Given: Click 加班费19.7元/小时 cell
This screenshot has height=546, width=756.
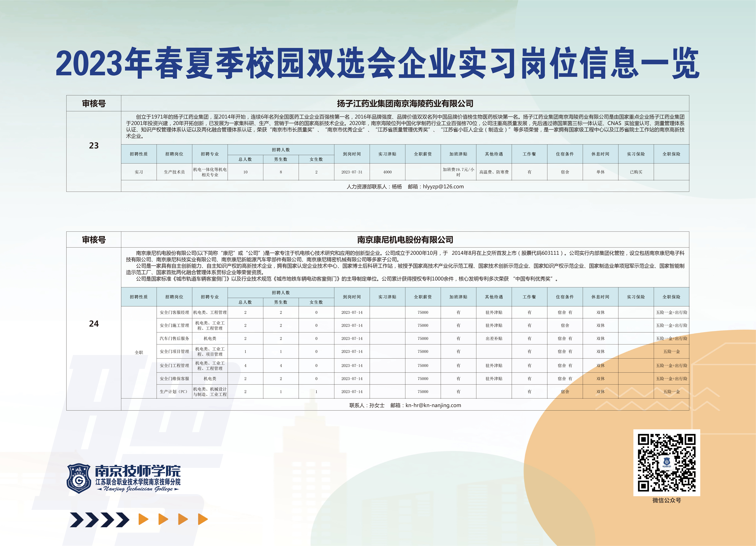Looking at the screenshot, I should pos(458,172).
